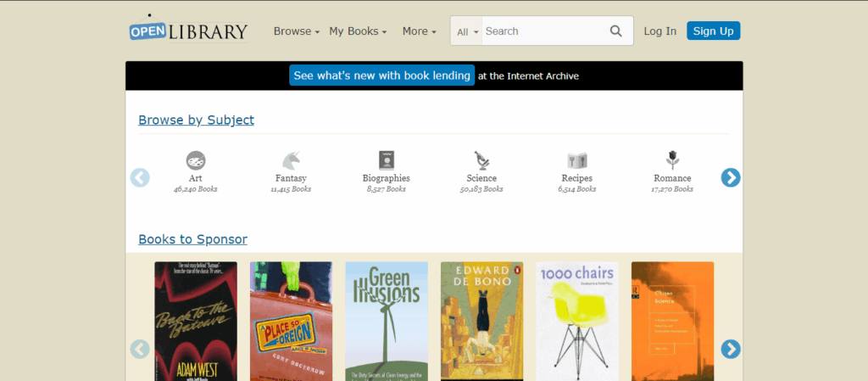Choose the Recipes utensils icon
The width and height of the screenshot is (868, 381).
pos(576,160)
